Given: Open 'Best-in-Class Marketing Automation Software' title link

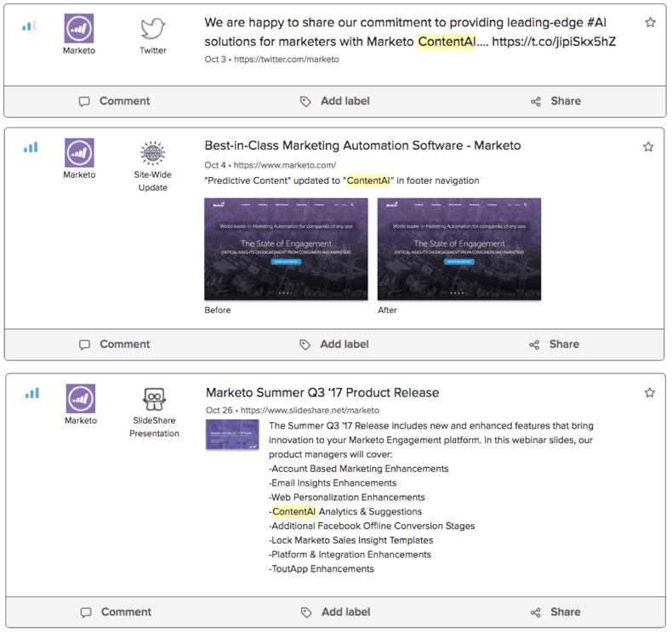Looking at the screenshot, I should [x=362, y=145].
